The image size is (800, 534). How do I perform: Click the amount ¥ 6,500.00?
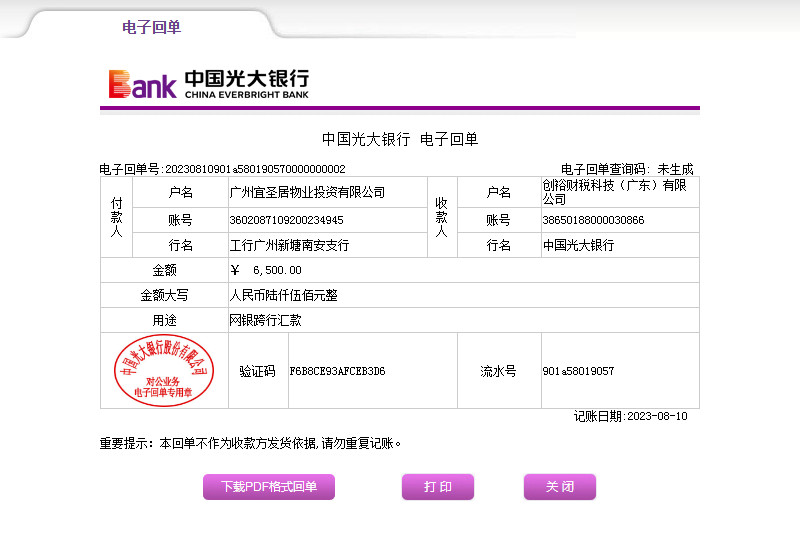point(266,270)
